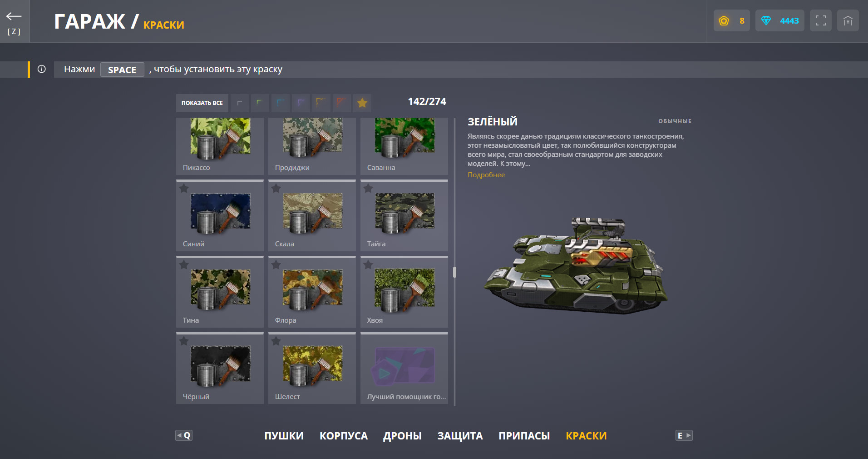Open the home lobby icon

click(848, 21)
